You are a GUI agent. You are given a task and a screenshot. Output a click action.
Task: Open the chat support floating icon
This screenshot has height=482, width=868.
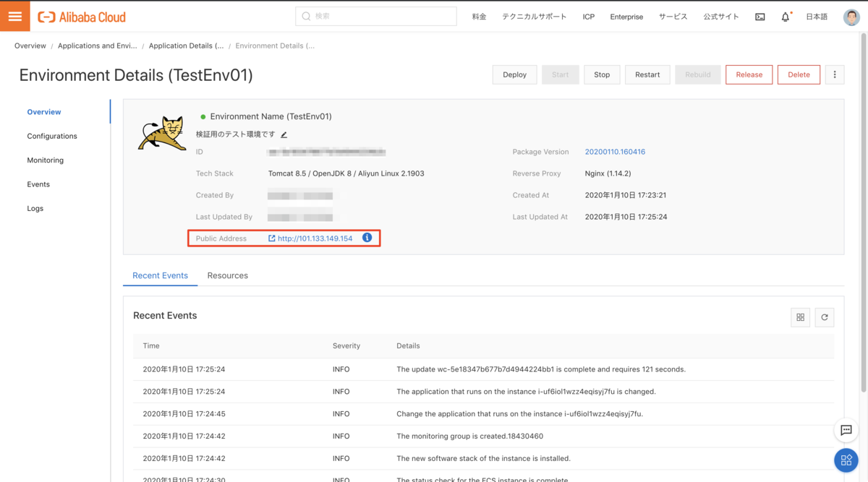pyautogui.click(x=846, y=430)
